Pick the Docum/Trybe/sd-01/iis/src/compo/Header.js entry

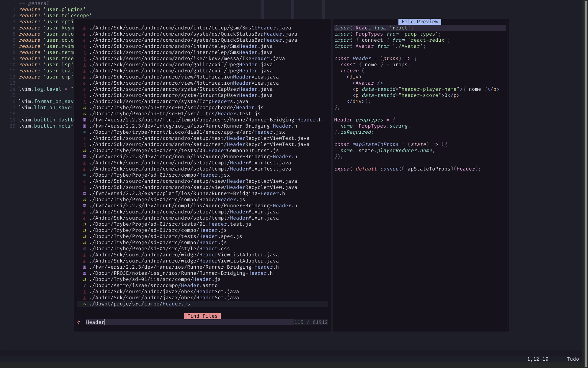click(x=155, y=279)
